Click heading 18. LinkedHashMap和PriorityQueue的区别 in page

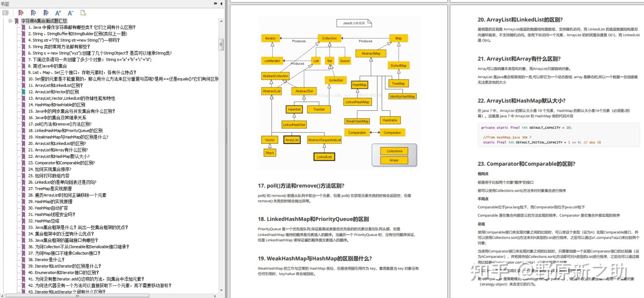313,219
